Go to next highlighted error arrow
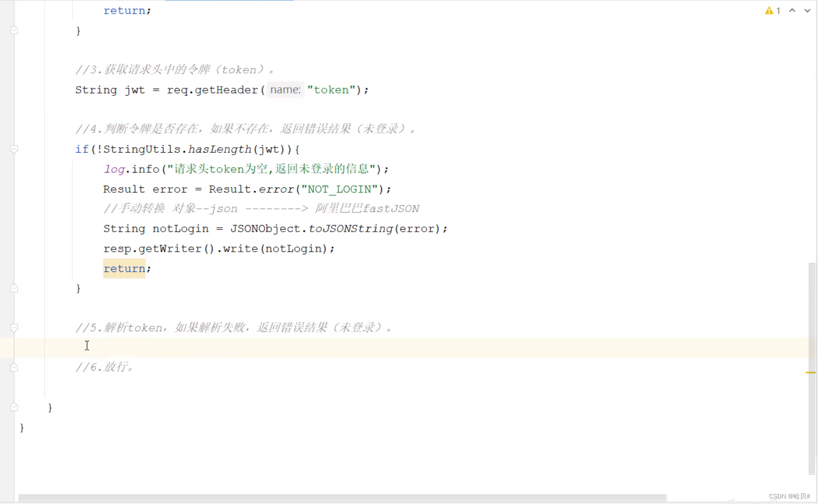818x504 pixels. click(x=807, y=11)
